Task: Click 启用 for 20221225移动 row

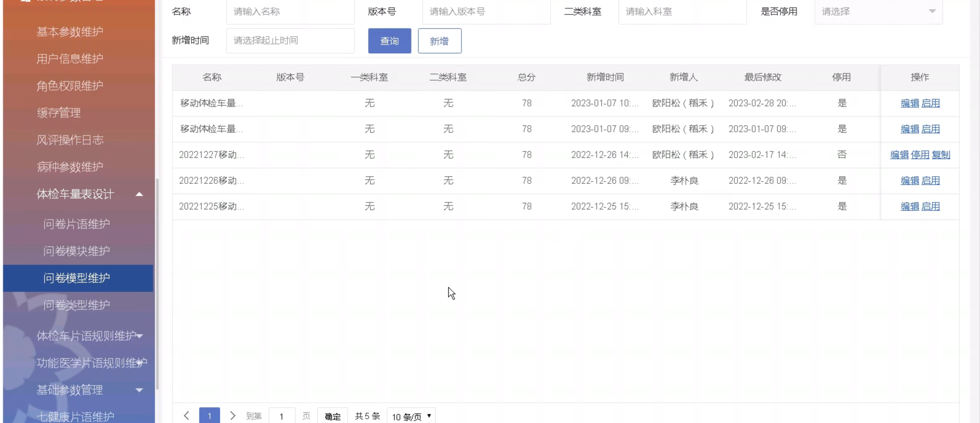Action: [x=931, y=206]
